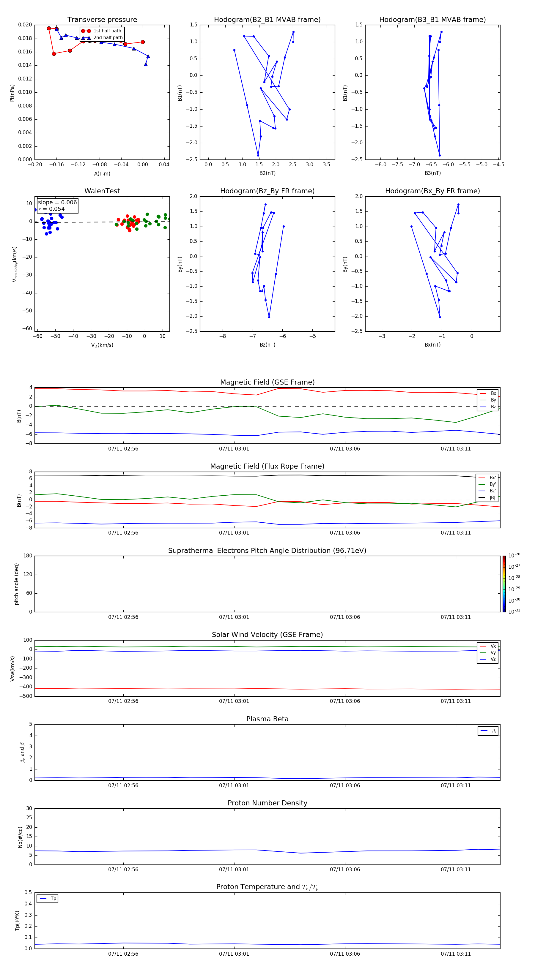Click the 'r = 0.054' annotation

51,209
